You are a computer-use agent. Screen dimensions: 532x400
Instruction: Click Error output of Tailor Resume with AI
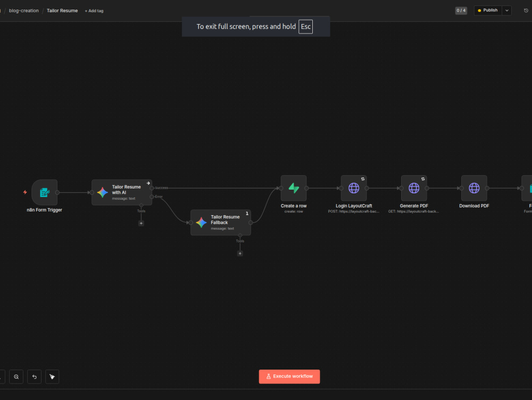(152, 197)
